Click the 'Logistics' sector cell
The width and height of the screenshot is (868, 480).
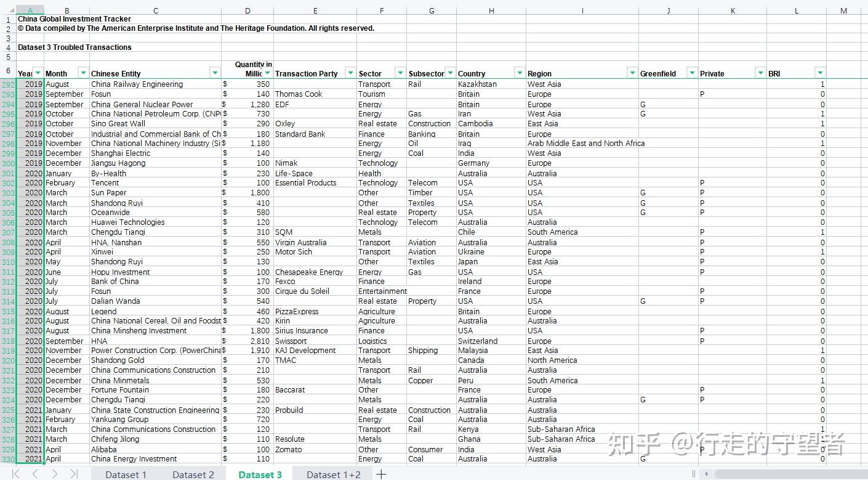pos(382,341)
